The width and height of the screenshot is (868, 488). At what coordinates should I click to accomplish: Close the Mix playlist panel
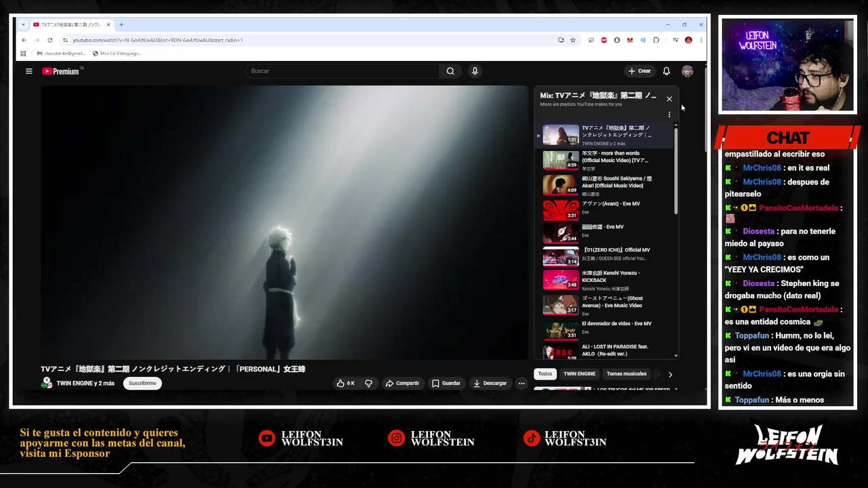pyautogui.click(x=669, y=99)
